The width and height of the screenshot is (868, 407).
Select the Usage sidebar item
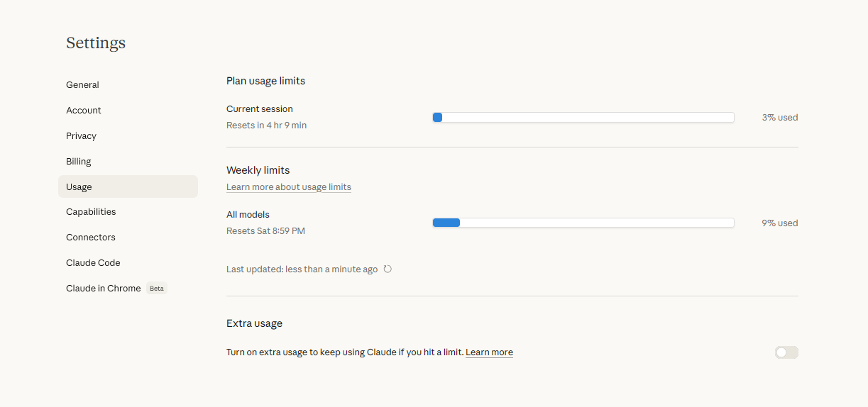click(79, 187)
